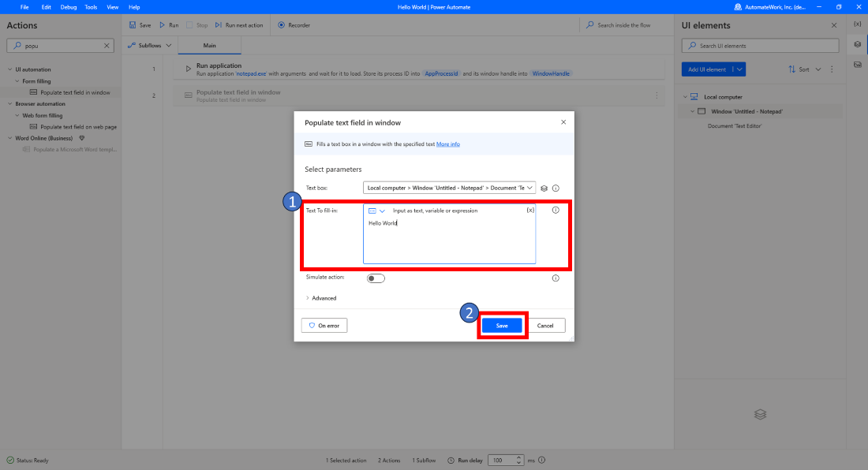
Task: Open the More info link
Action: 448,144
